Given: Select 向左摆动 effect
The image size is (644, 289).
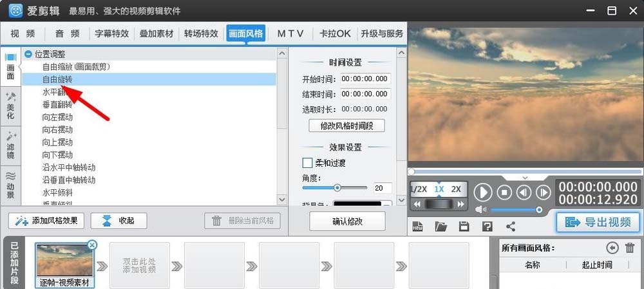Looking at the screenshot, I should click(57, 117).
